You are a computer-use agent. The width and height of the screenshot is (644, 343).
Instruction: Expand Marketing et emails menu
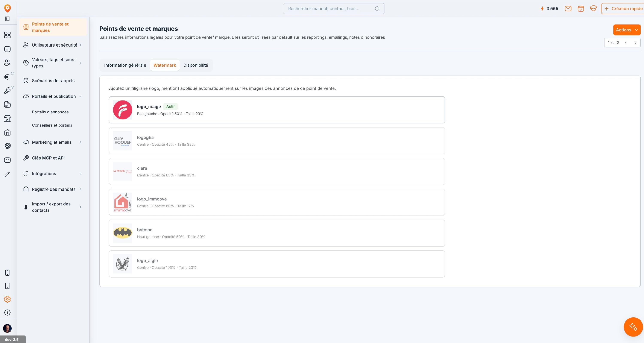coord(53,142)
